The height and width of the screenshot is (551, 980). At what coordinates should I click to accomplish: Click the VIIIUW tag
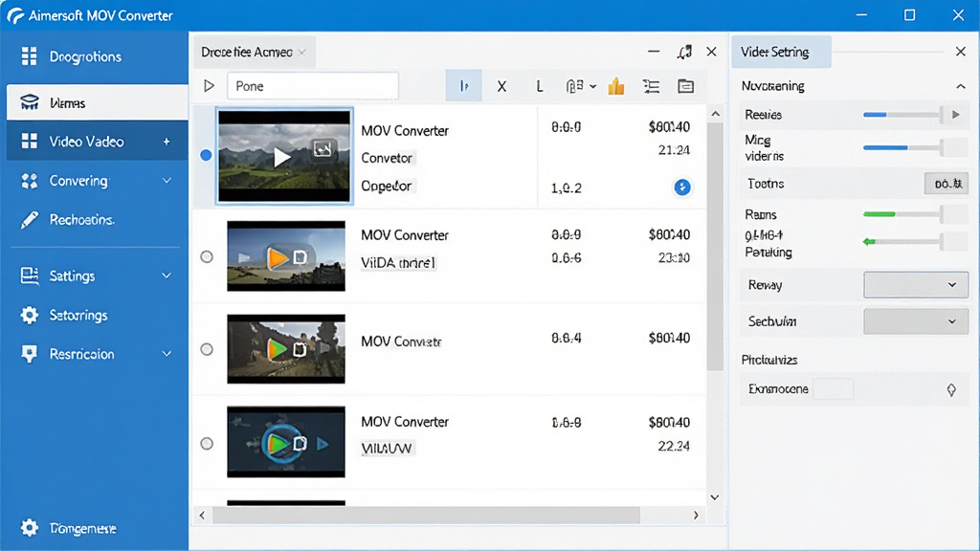[x=387, y=449]
